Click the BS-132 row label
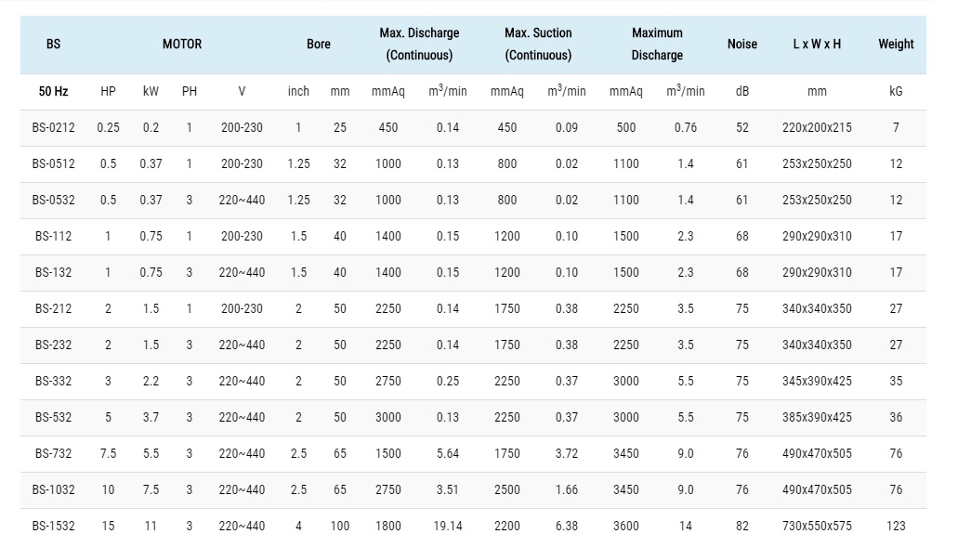 tap(53, 272)
